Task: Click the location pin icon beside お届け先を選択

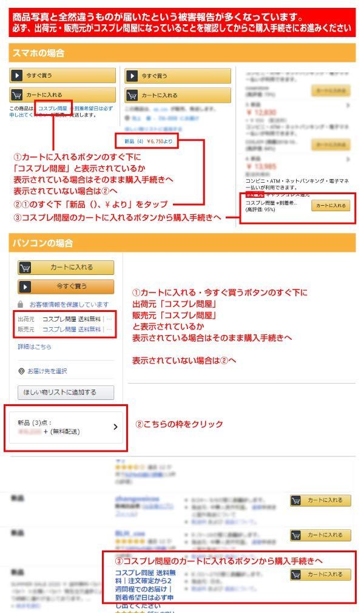Action: pyautogui.click(x=21, y=371)
